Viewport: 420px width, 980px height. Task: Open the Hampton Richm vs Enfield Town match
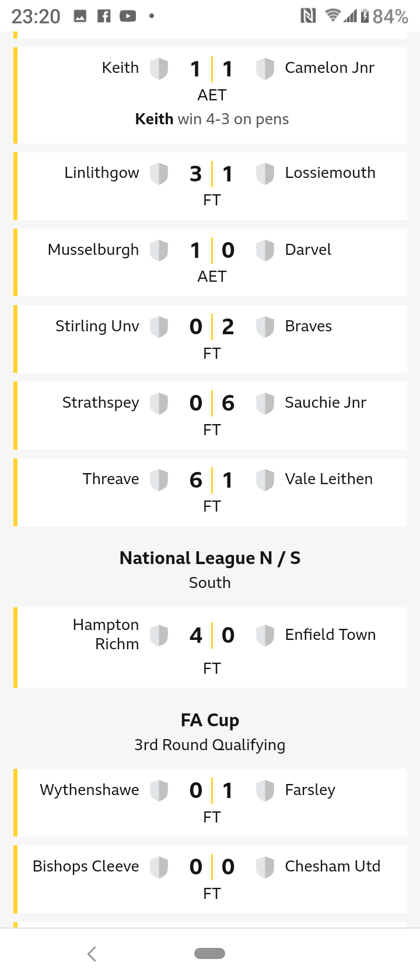pyautogui.click(x=210, y=647)
